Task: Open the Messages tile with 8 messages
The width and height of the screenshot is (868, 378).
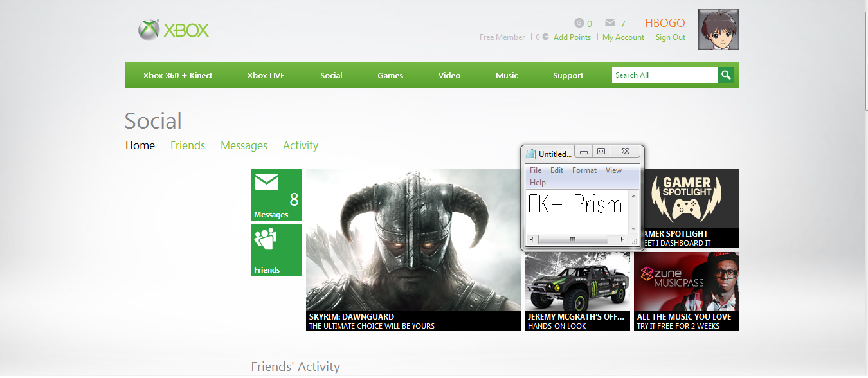Action: [276, 195]
